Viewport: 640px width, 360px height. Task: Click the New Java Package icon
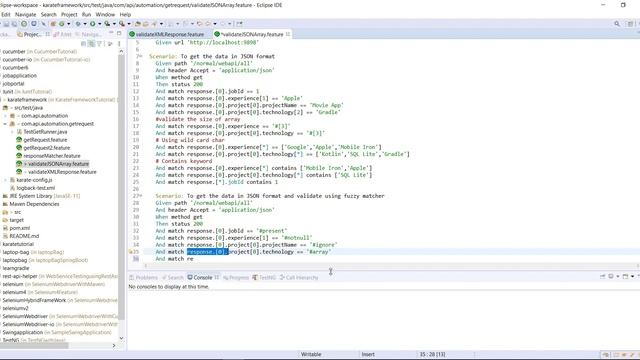pos(53,24)
